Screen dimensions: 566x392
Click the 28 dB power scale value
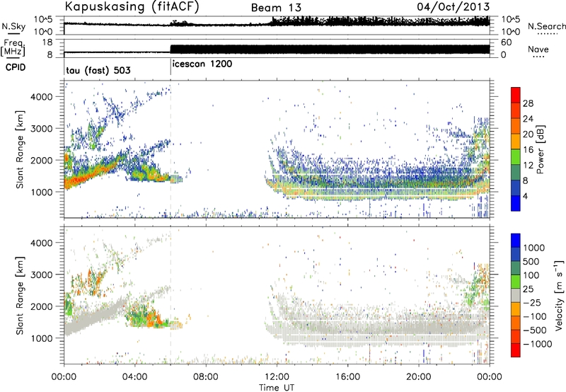coord(528,103)
